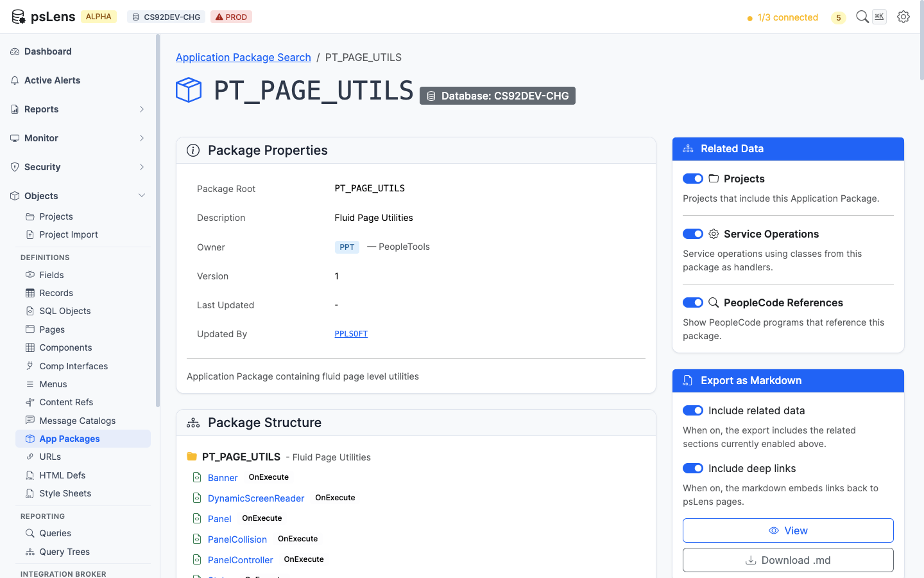
Task: Open the Panel class link
Action: pyautogui.click(x=219, y=519)
